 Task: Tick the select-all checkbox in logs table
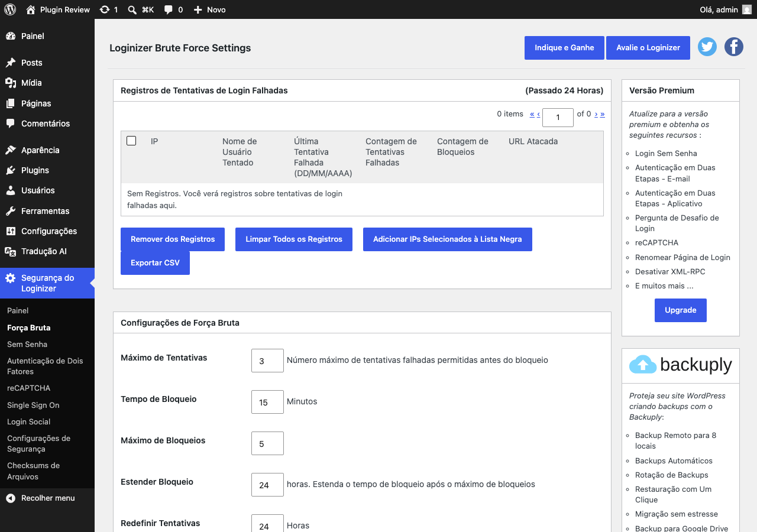pos(132,141)
